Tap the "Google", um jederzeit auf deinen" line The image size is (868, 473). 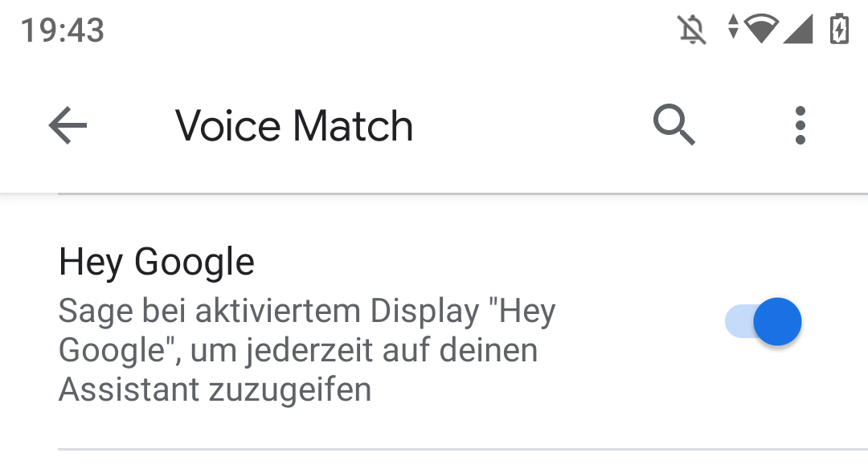click(298, 350)
